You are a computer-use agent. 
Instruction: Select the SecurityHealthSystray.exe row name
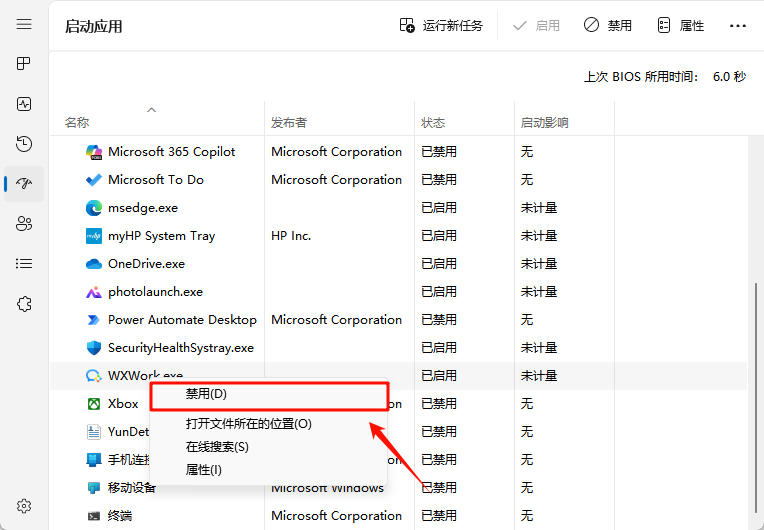181,348
